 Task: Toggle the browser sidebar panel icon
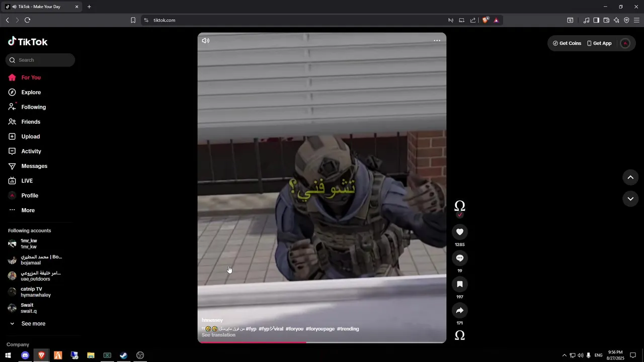coord(596,20)
